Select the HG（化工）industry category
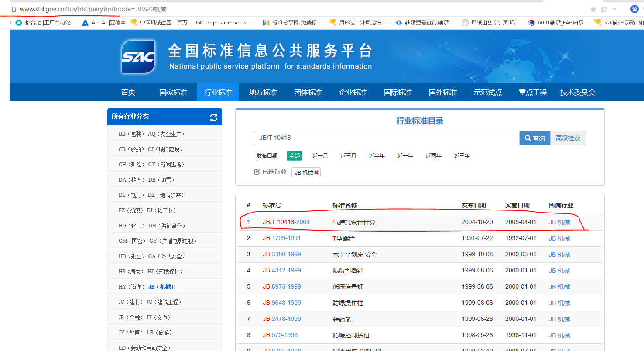Image resolution: width=644 pixels, height=351 pixels. 131,226
